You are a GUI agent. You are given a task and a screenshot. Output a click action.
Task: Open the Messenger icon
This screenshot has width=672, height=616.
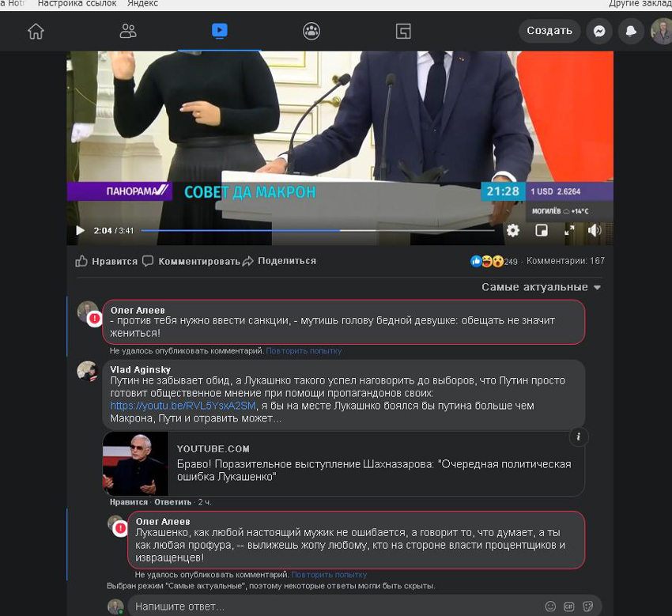[x=599, y=31]
